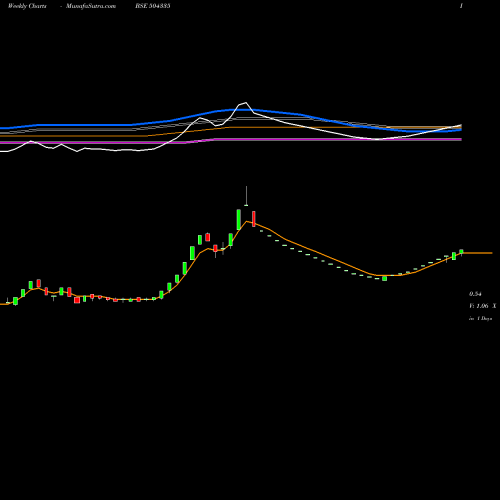
Task: Click the "V: 1.06 X" volume label
Action: tap(482, 306)
